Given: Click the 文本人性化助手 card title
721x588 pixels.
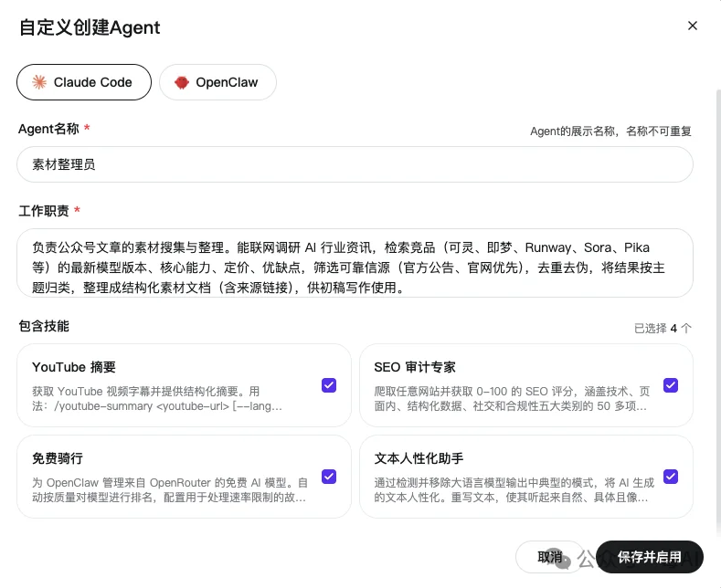Looking at the screenshot, I should point(419,458).
